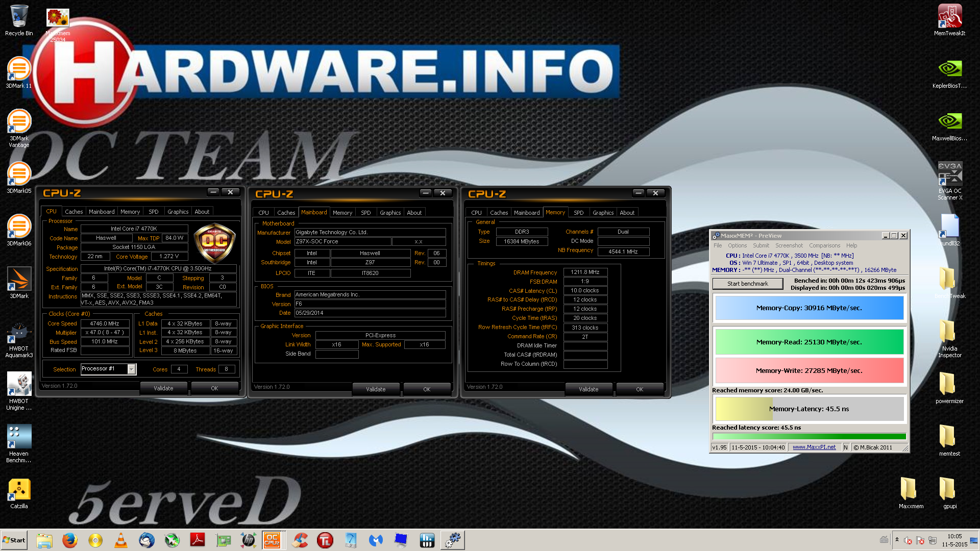Screen dimensions: 980x551
Task: Click the Adobe Reader icon in taskbar
Action: (198, 540)
